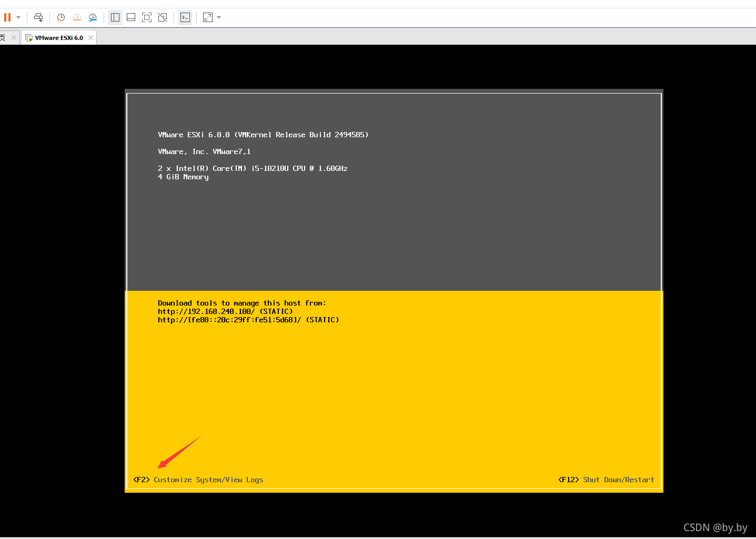Close the VMware ESXi 6.0 tab
Viewport: 756px width, 539px height.
91,38
